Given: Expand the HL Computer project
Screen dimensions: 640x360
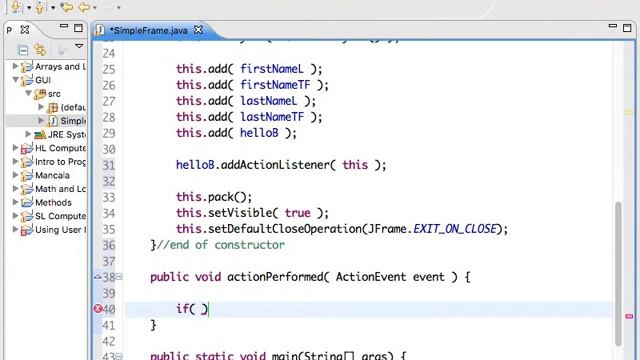Looking at the screenshot, I should 16,147.
